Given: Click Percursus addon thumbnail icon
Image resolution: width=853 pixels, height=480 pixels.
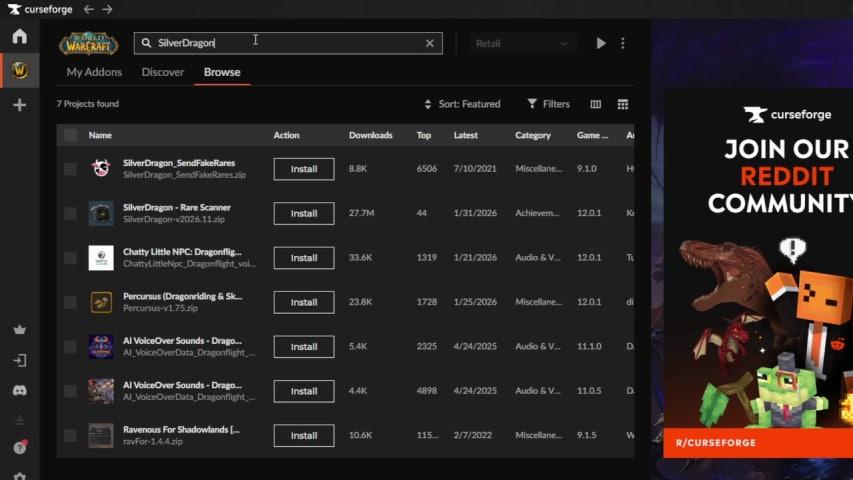Looking at the screenshot, I should coord(101,302).
